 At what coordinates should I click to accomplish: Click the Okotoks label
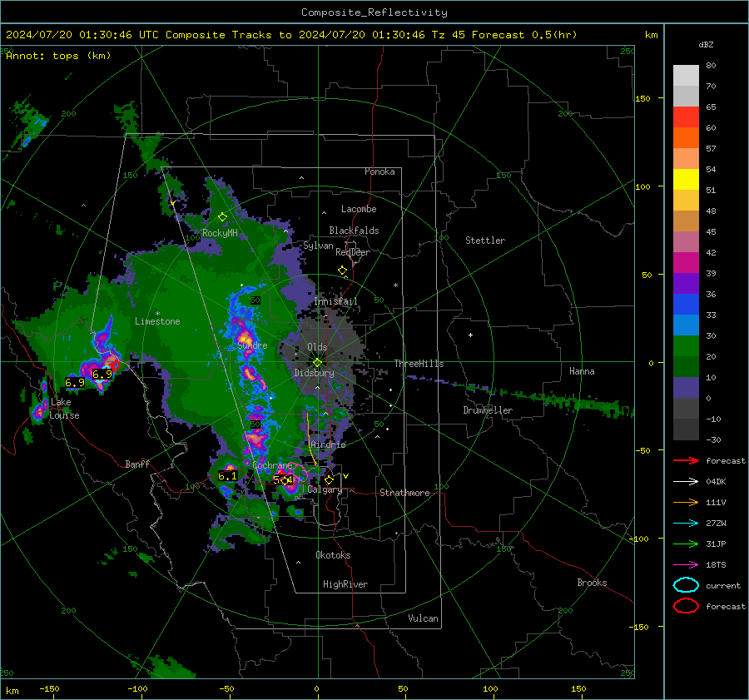(x=333, y=555)
